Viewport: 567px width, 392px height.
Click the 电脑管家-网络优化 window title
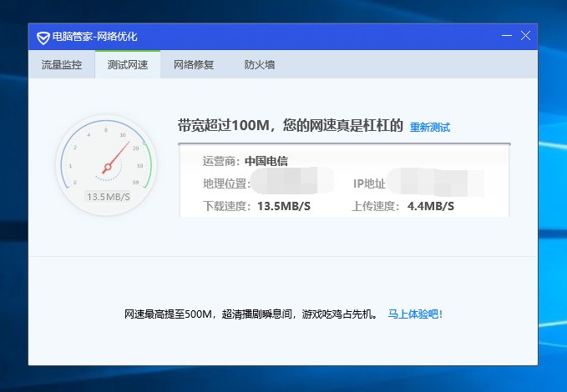(x=94, y=37)
